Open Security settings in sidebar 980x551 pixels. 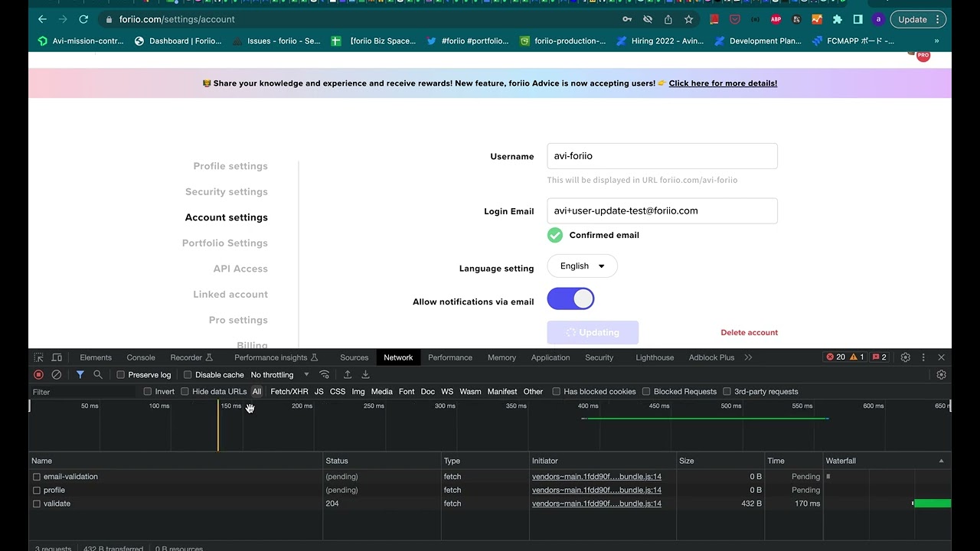[x=226, y=192]
